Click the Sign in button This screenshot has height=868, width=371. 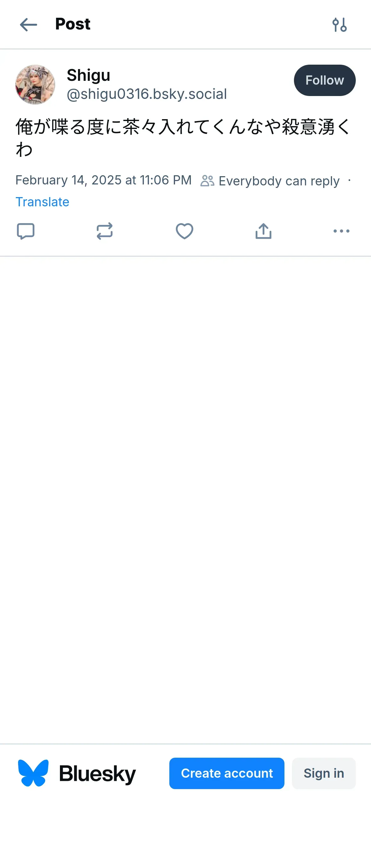click(x=323, y=773)
